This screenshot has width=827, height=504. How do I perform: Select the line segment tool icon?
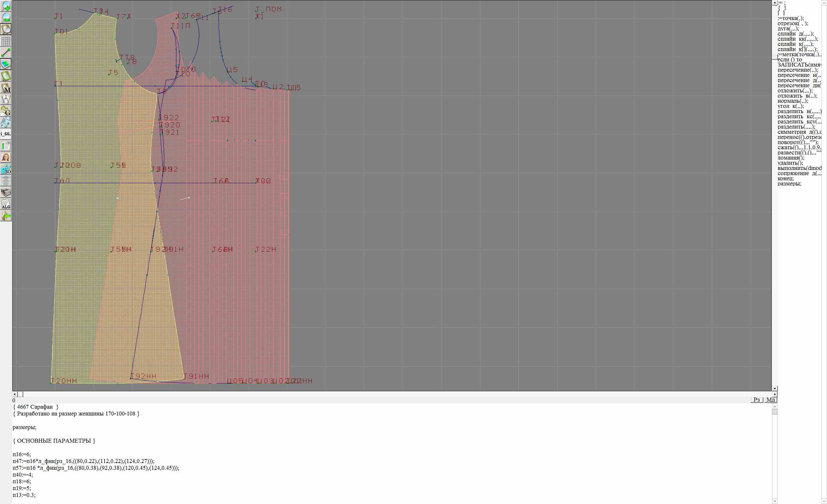point(6,53)
